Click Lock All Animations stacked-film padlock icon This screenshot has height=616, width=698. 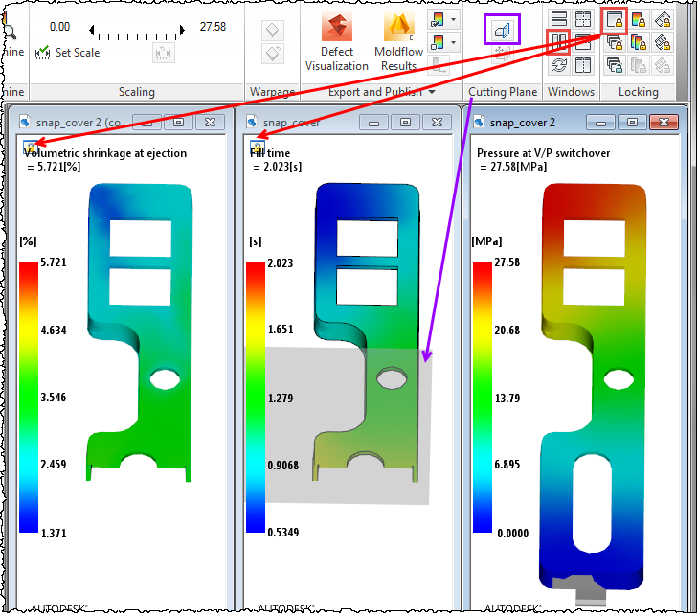click(x=663, y=43)
